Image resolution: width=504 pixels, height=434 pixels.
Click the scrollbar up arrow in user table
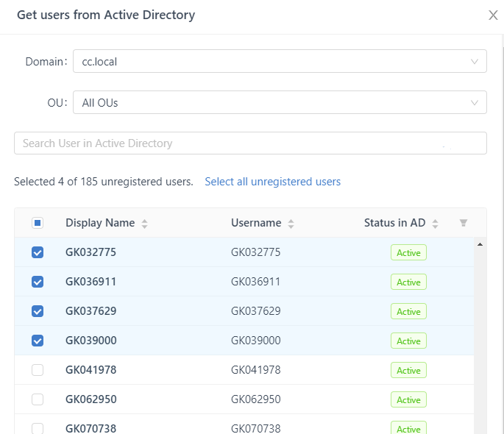480,243
